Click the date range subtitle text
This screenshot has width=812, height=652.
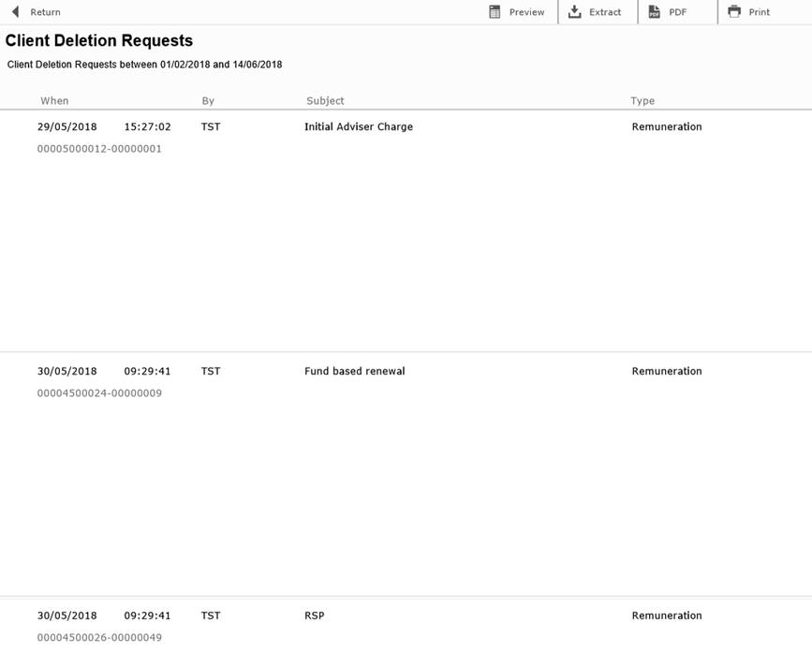tap(144, 65)
